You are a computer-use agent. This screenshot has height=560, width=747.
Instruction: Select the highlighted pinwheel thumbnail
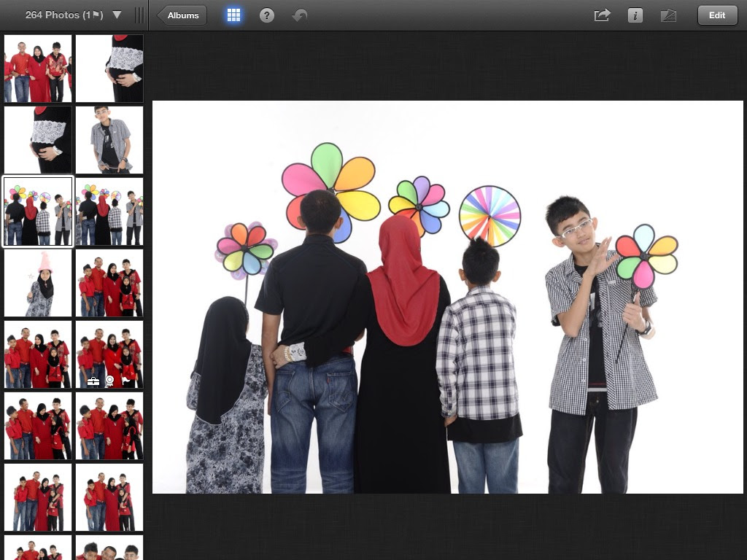click(38, 211)
